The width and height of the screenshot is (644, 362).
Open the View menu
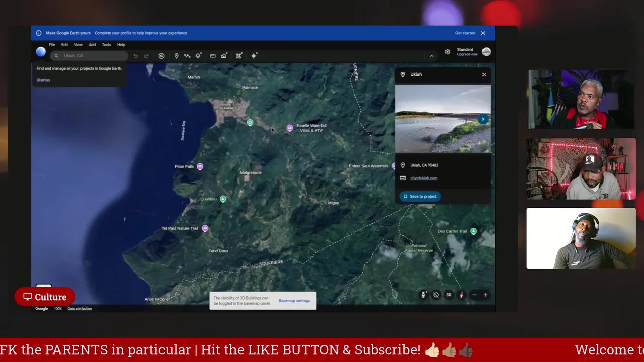click(x=78, y=45)
